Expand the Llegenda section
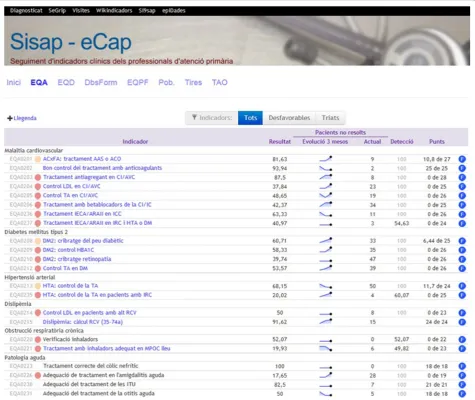The height and width of the screenshot is (400, 475). pos(22,118)
